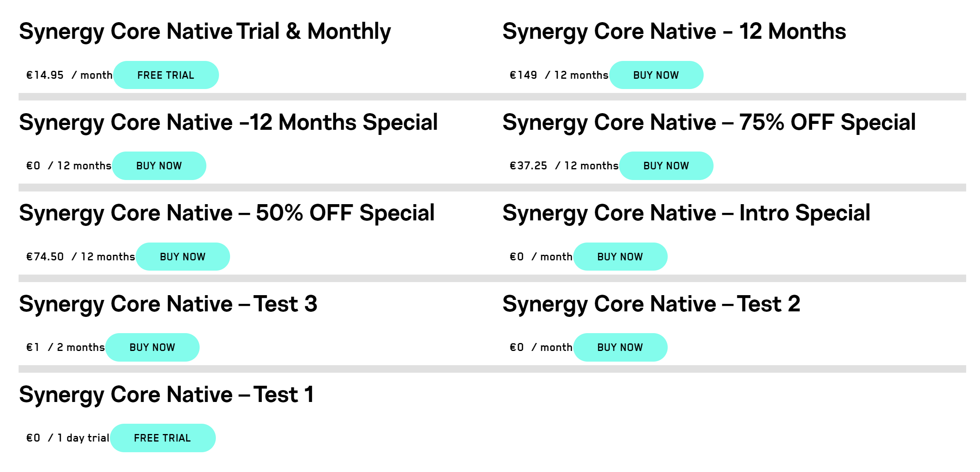Image resolution: width=980 pixels, height=472 pixels.
Task: Select the 12 Months Special title
Action: tap(228, 122)
